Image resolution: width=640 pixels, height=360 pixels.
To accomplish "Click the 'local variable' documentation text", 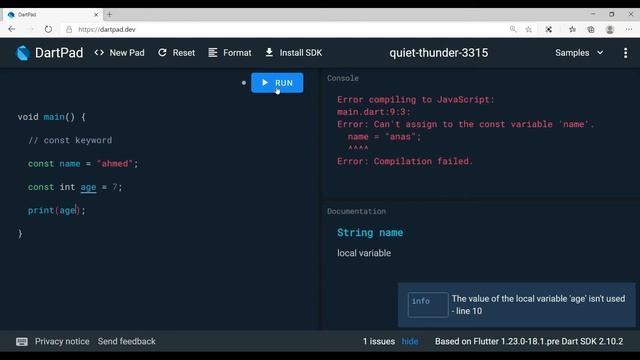I will click(x=364, y=253).
